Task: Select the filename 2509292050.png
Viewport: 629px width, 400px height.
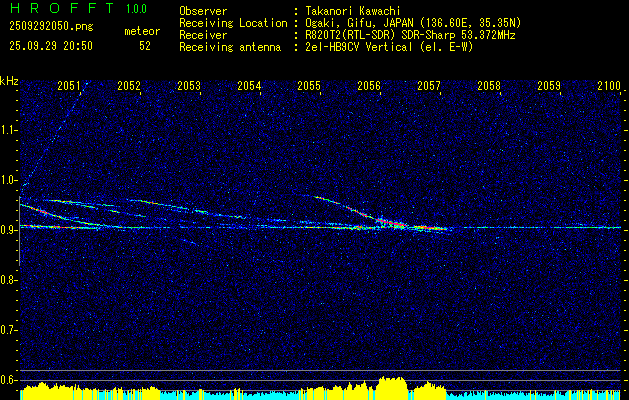Action: tap(51, 27)
